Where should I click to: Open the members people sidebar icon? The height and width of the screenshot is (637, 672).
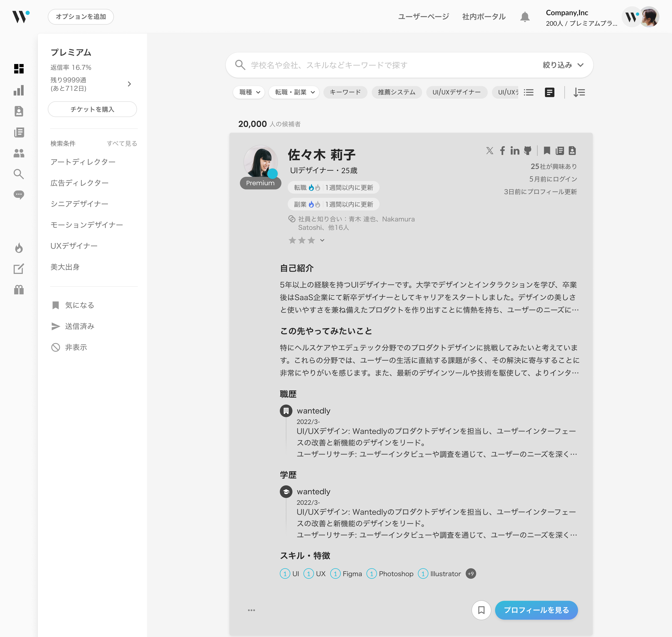(19, 153)
